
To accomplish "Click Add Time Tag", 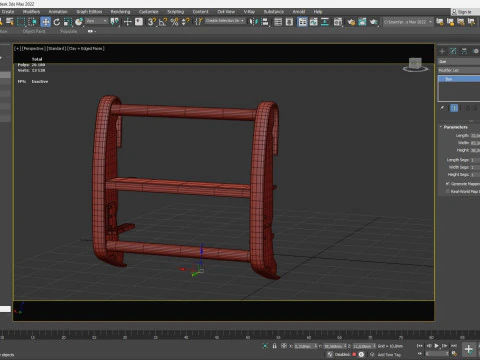I will (x=389, y=355).
